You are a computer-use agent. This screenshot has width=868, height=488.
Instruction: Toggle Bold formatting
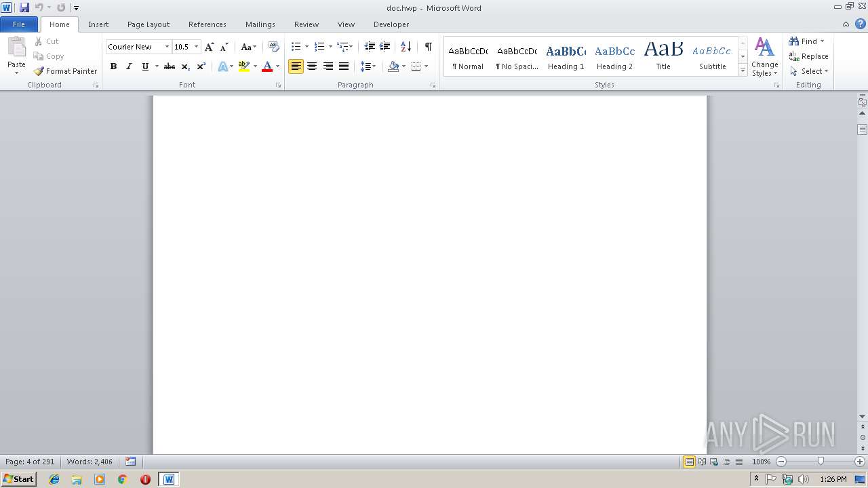click(x=113, y=66)
